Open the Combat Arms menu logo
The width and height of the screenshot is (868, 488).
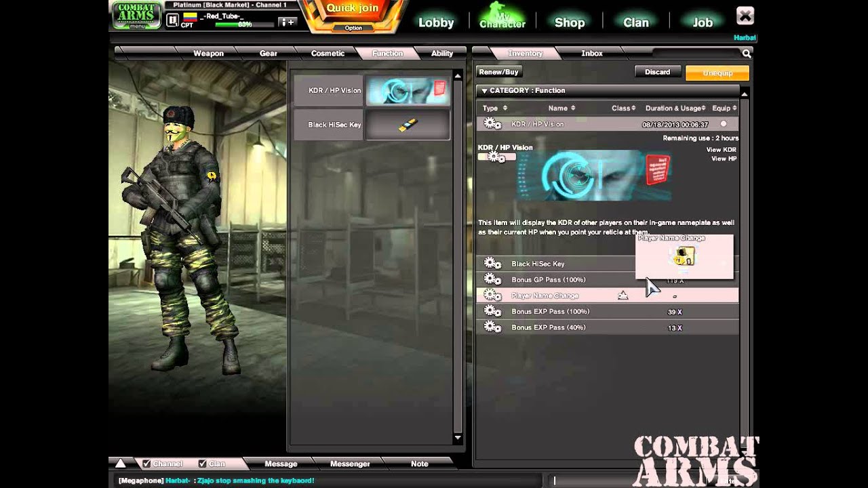[136, 16]
